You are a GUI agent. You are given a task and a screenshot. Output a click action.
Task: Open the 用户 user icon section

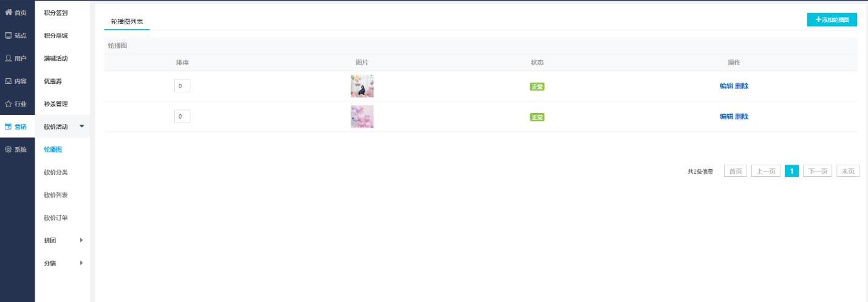(9, 58)
